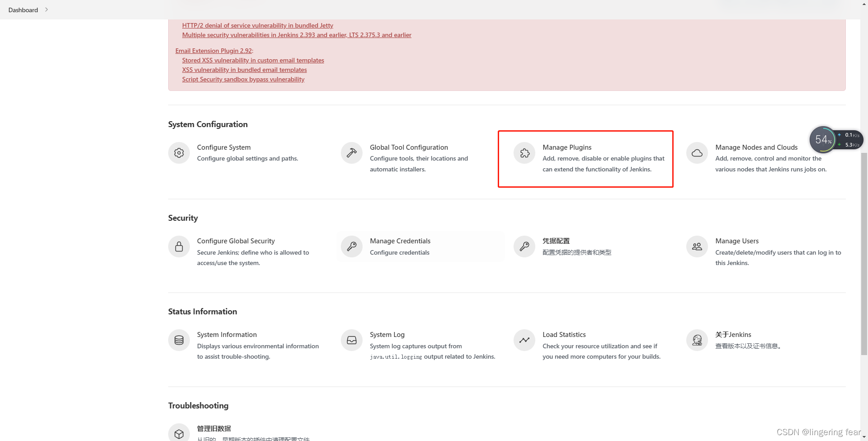Open 管理旧数据 title
The width and height of the screenshot is (868, 441).
214,428
